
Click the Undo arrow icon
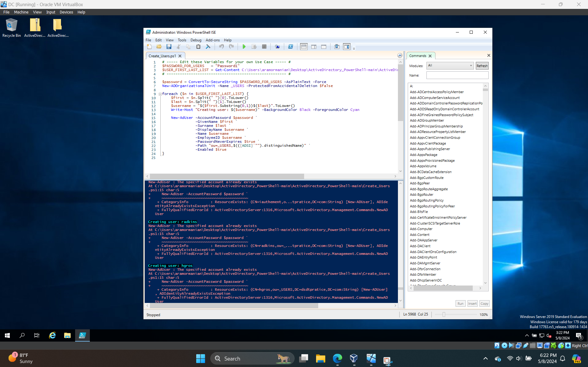coord(221,47)
